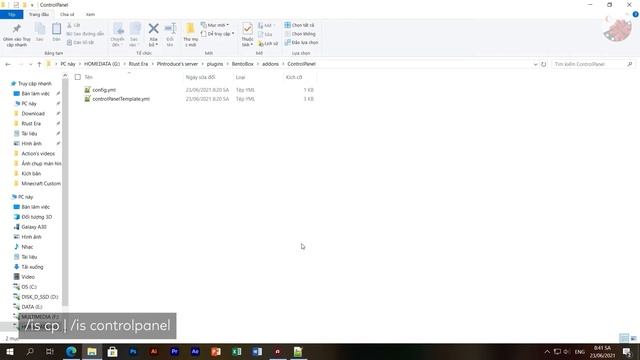
Task: Open the recent locations dropdown arrow
Action: click(30, 64)
